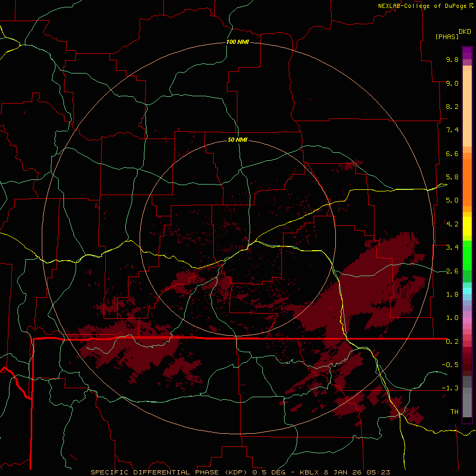Click the [PHAS] legend title
The image size is (476, 476).
pyautogui.click(x=447, y=36)
